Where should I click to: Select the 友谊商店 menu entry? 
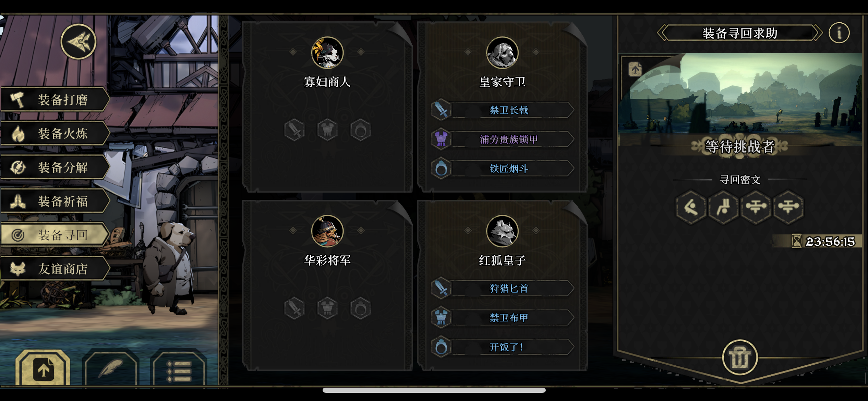pyautogui.click(x=55, y=269)
